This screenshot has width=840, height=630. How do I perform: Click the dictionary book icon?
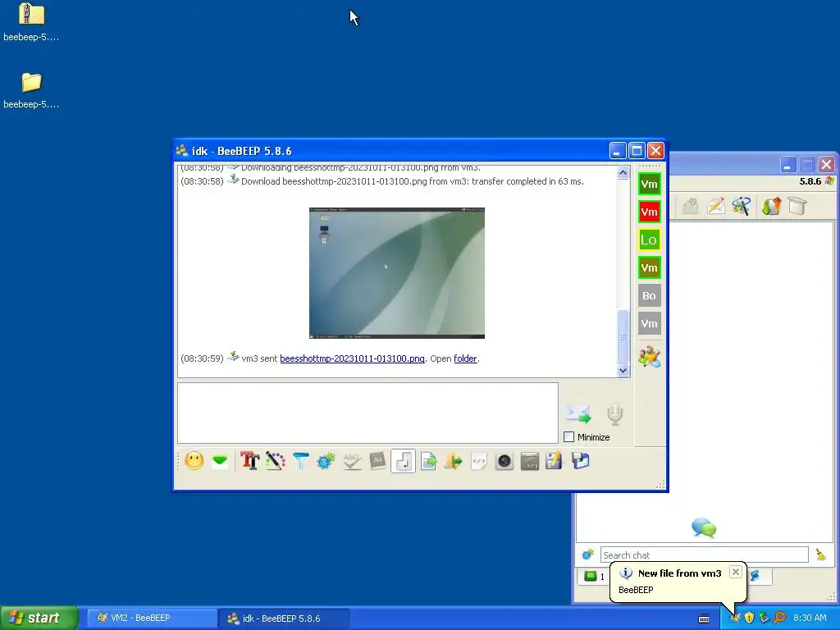pos(377,461)
